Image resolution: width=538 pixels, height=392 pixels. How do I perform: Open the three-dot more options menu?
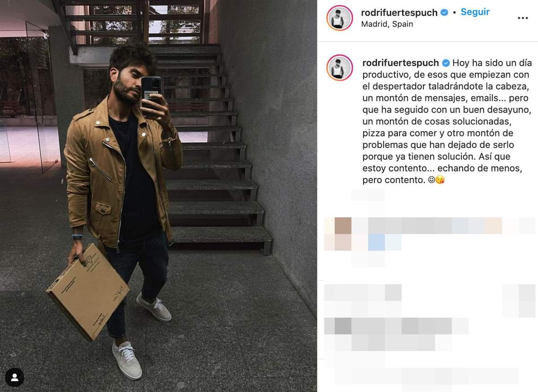523,18
